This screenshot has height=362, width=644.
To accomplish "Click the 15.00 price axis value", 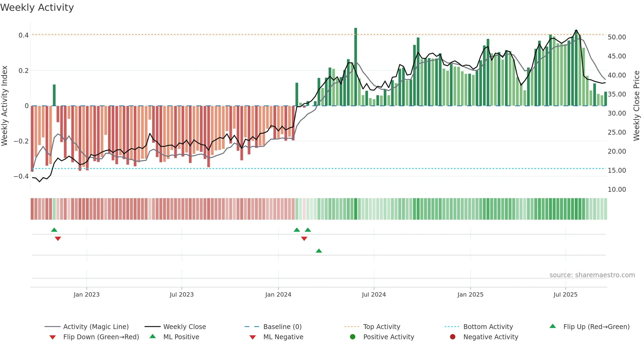I will [x=617, y=171].
